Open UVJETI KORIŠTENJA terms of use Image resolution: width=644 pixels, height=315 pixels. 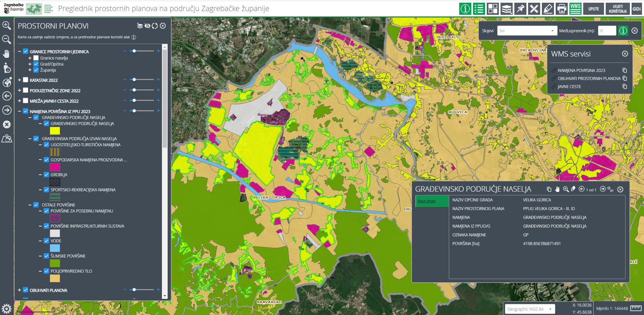617,9
